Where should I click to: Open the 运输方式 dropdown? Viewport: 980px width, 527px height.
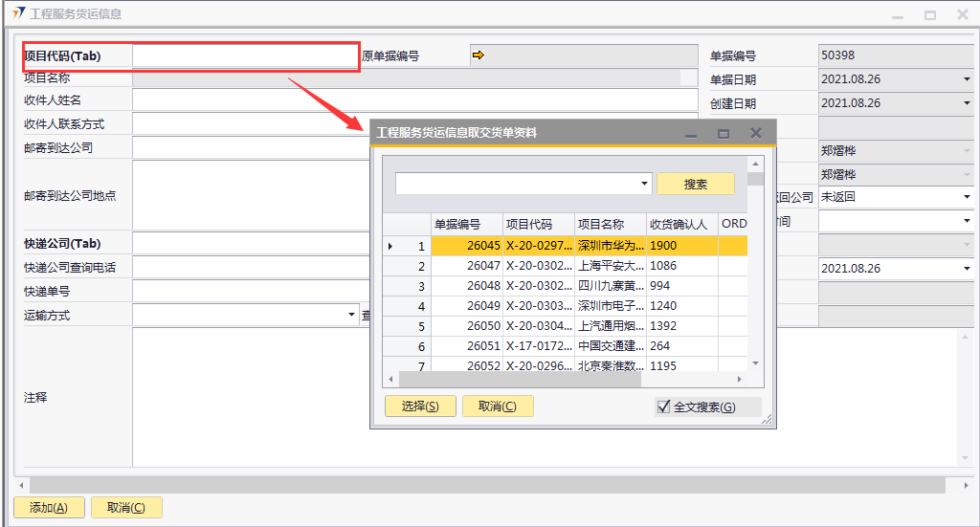[x=351, y=315]
